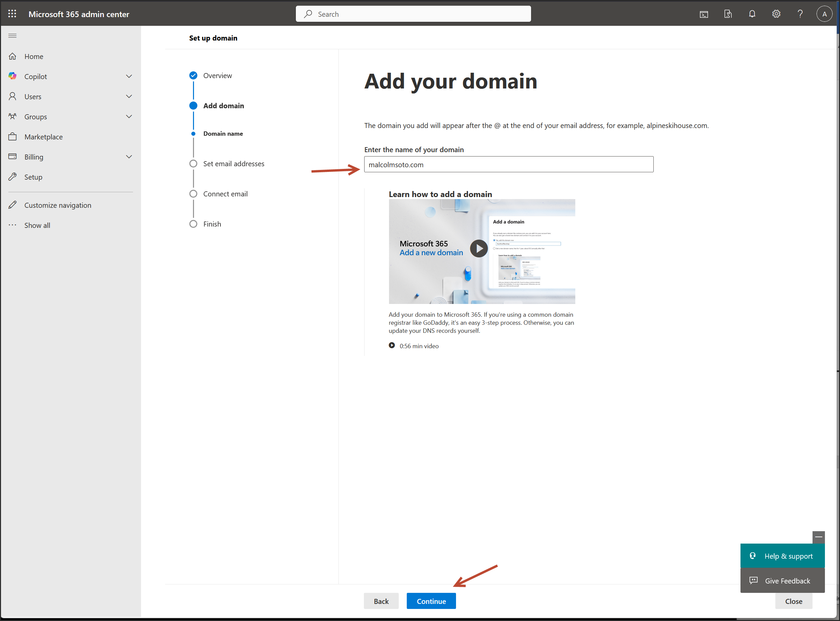
Task: Open the account avatar circle
Action: [824, 14]
